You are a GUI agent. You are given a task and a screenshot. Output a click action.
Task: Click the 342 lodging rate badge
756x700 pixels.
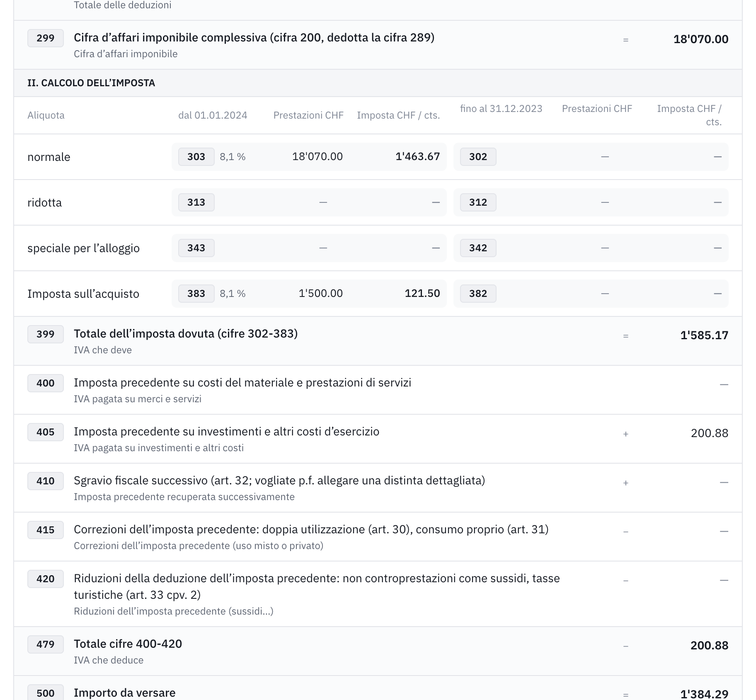click(478, 248)
